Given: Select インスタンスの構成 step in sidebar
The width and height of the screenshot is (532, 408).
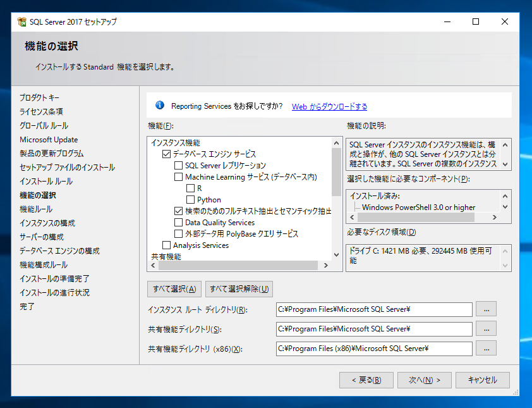Looking at the screenshot, I should coord(47,223).
